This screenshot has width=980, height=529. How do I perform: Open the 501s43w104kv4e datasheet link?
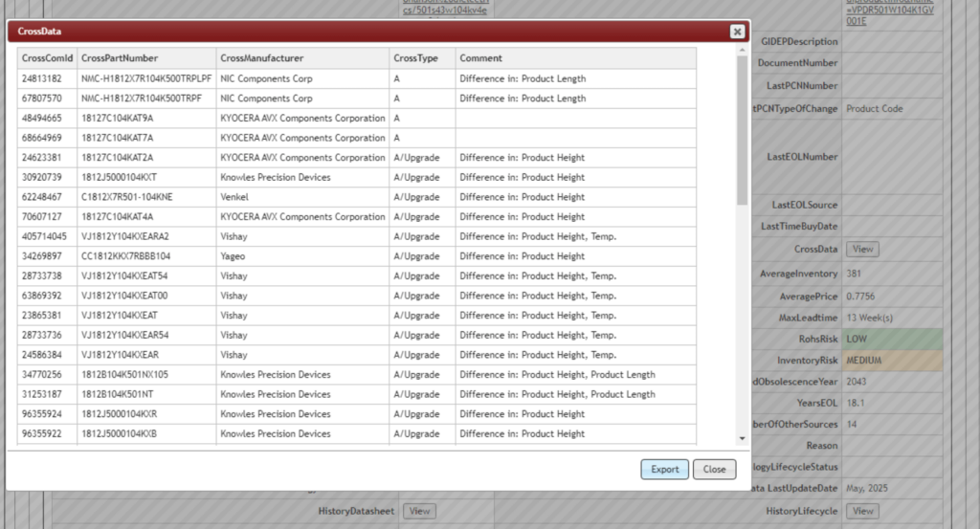point(445,8)
